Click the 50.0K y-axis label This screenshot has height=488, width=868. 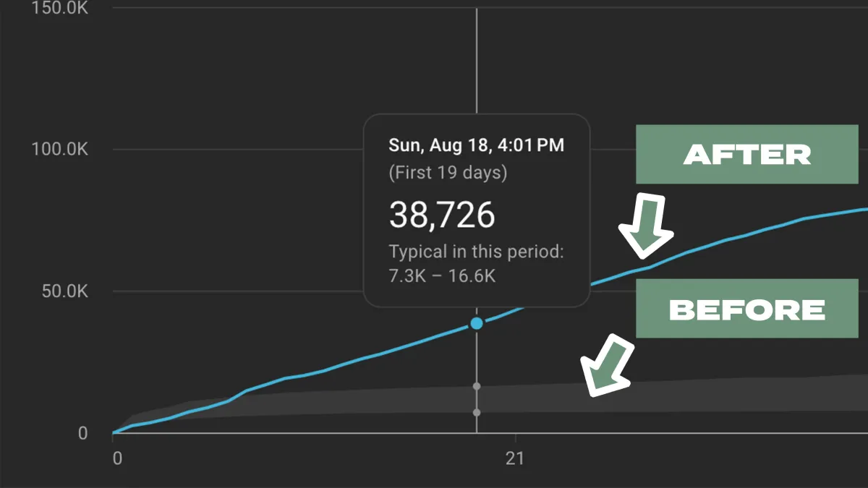[64, 292]
